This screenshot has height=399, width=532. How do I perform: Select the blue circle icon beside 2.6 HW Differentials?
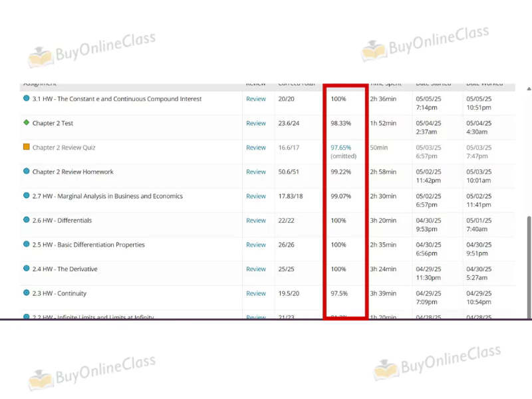click(27, 220)
